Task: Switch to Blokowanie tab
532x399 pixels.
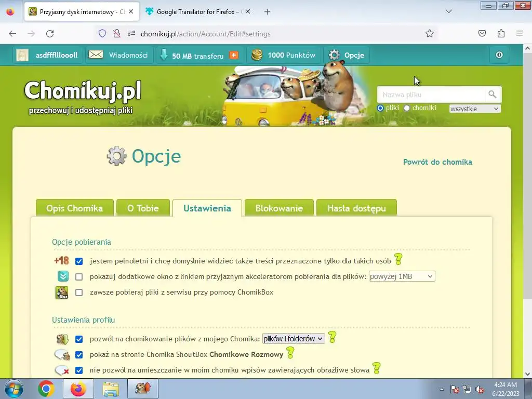Action: pyautogui.click(x=279, y=208)
